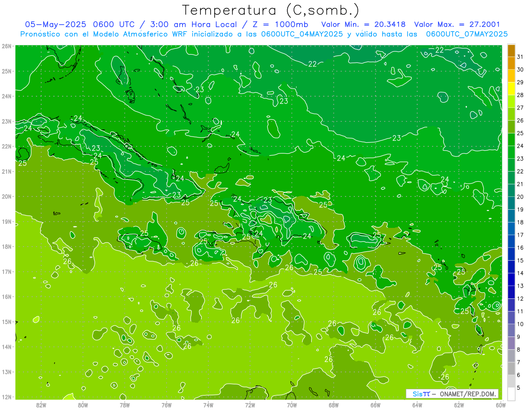
Task: Click the '0600UTC_04MAY2025' initialization time
Action: 302,34
